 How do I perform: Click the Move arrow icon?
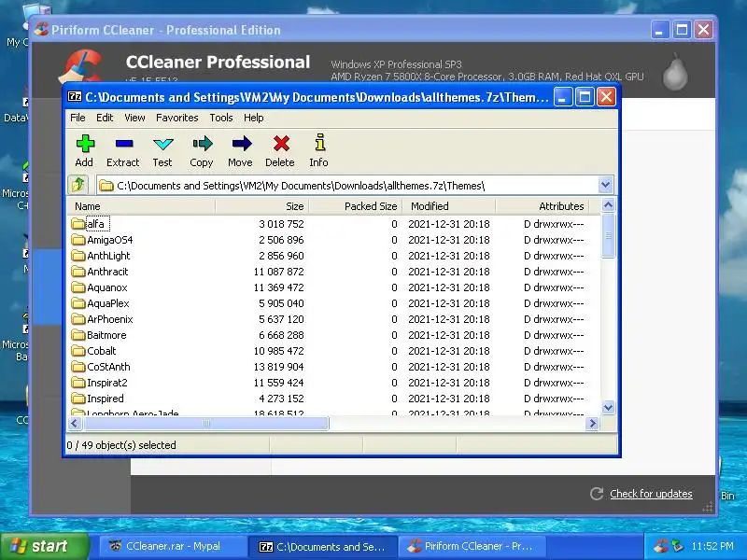point(242,144)
